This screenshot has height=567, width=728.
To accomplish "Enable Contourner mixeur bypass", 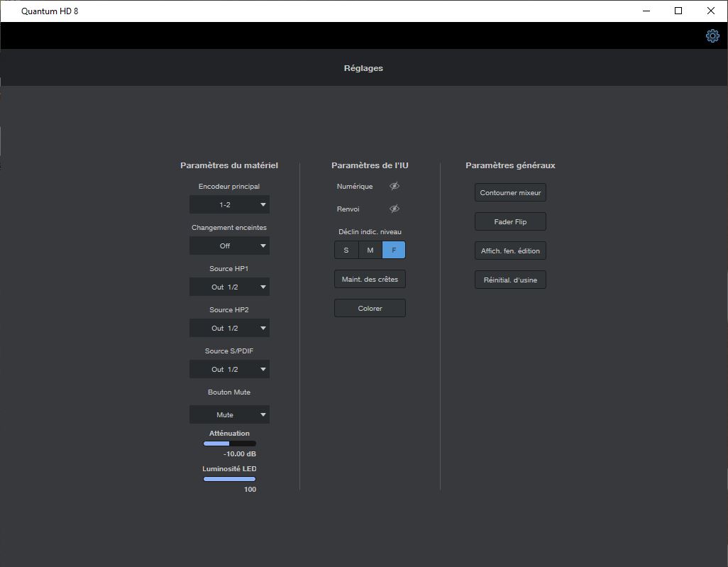I will (510, 193).
